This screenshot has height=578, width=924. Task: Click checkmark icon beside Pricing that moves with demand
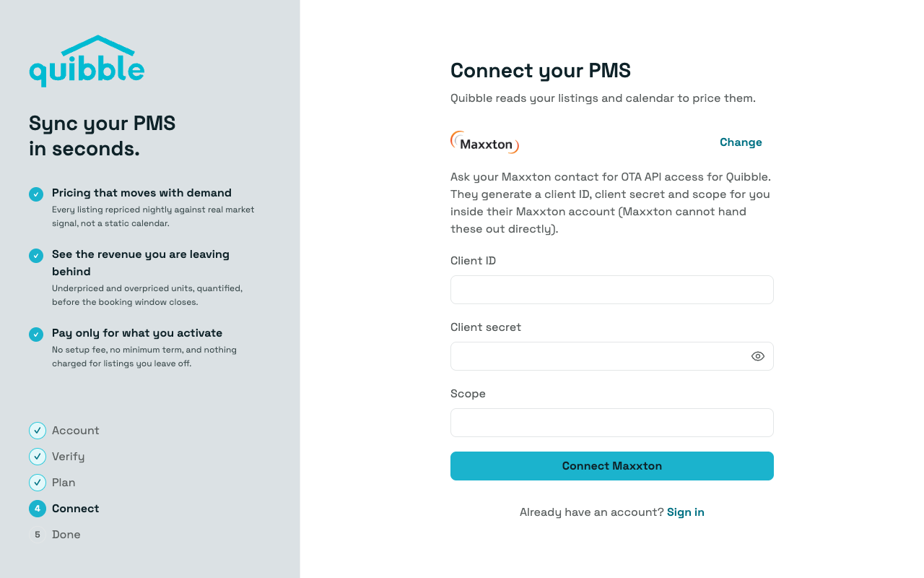pyautogui.click(x=36, y=194)
